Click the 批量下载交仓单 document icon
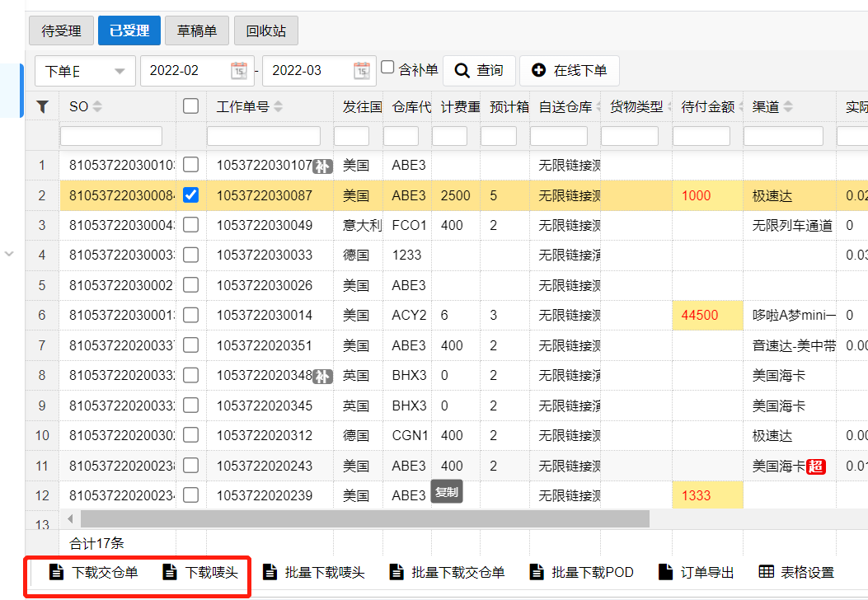 coord(396,572)
